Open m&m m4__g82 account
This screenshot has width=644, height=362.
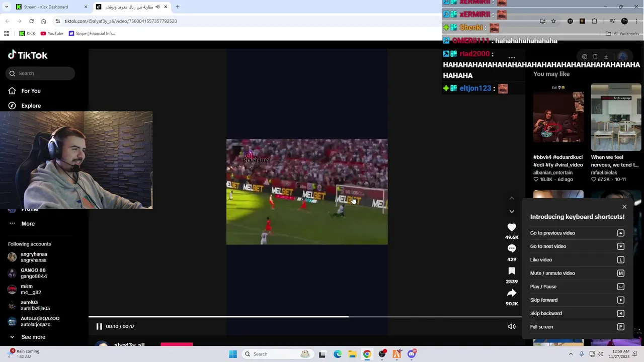point(30,289)
